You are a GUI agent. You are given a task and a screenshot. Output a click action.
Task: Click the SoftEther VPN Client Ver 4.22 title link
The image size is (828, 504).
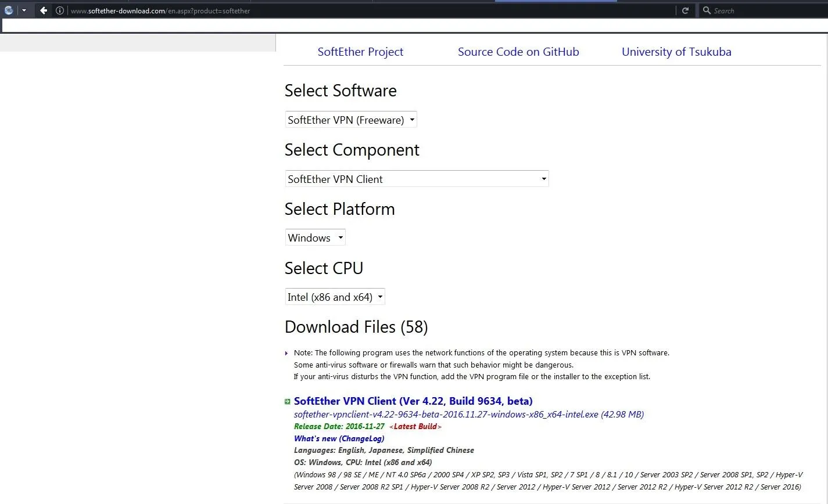point(413,401)
